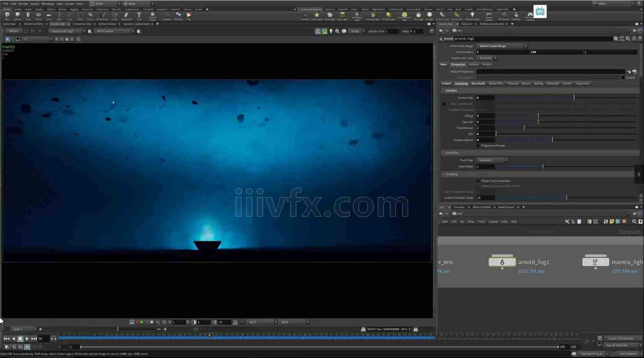Select the File shelf tool
Screen dimensions: 644x358
189,16
